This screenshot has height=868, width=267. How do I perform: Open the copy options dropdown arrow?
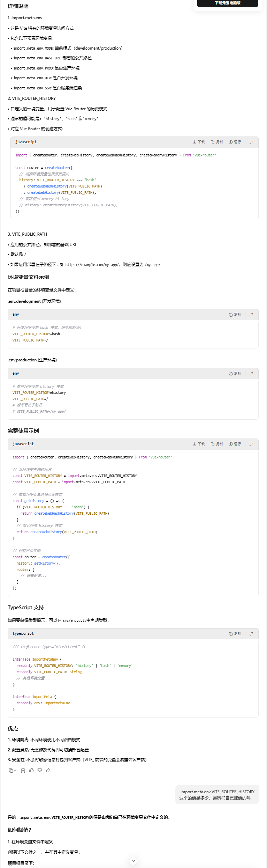coord(15,771)
